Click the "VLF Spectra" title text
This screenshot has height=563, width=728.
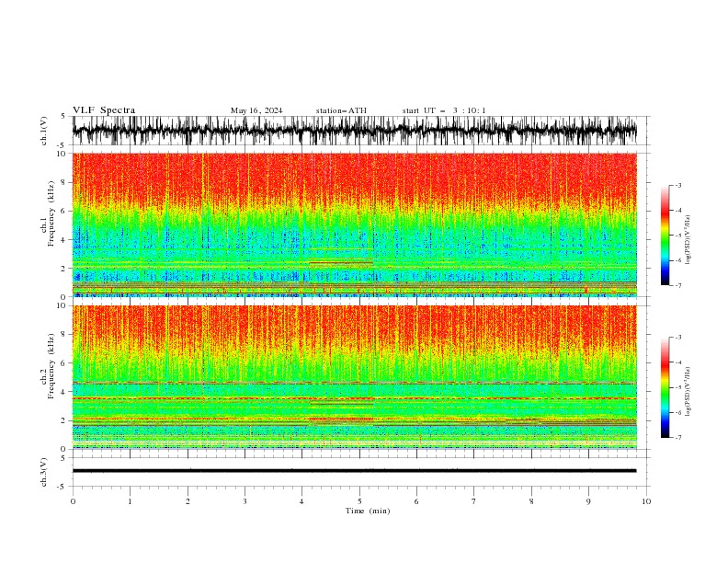104,110
